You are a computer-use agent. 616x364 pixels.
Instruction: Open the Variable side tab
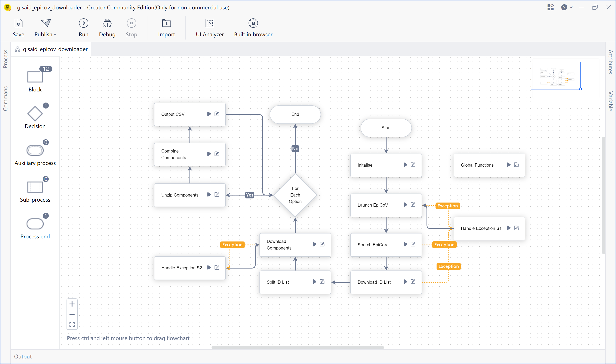pos(610,101)
